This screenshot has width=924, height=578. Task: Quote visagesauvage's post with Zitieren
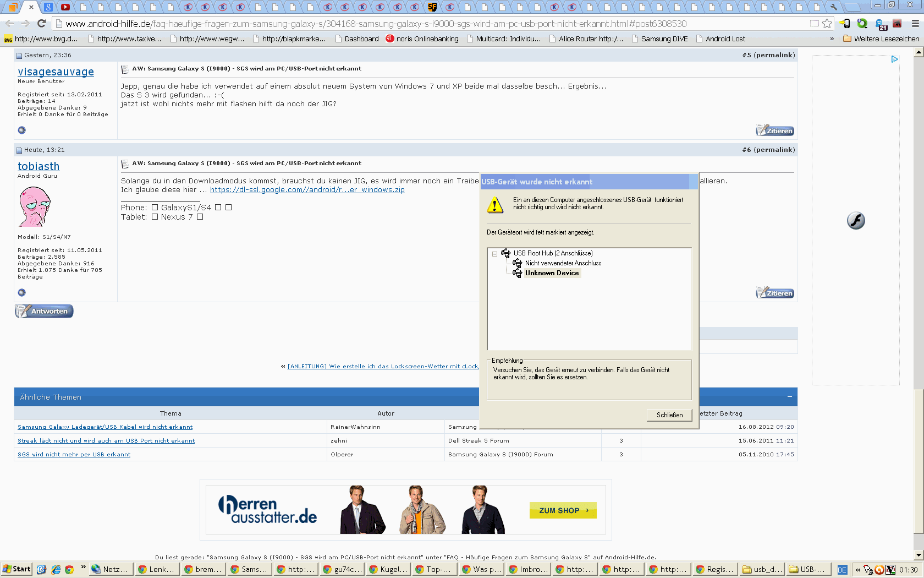pos(774,130)
